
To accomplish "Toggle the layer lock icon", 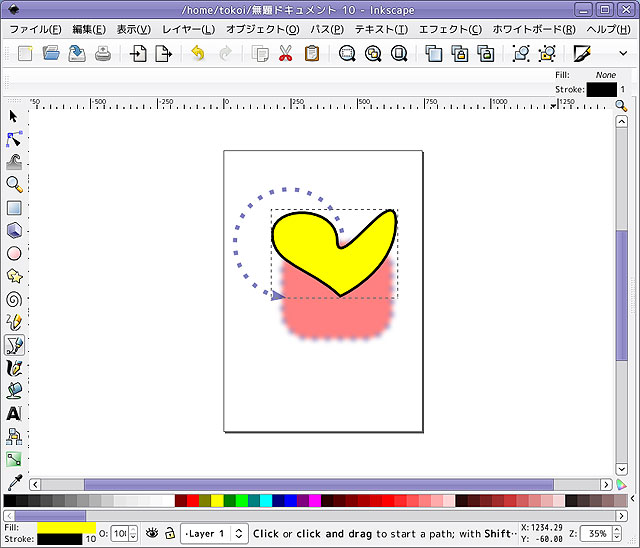I will 170,534.
